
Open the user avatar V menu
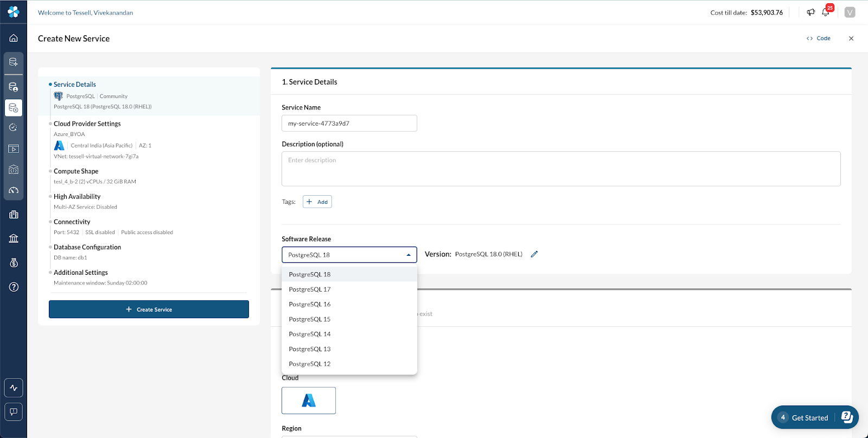coord(850,12)
